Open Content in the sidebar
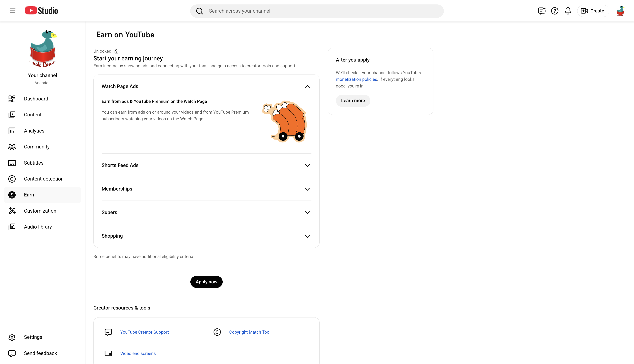The height and width of the screenshot is (364, 634). [x=42, y=115]
